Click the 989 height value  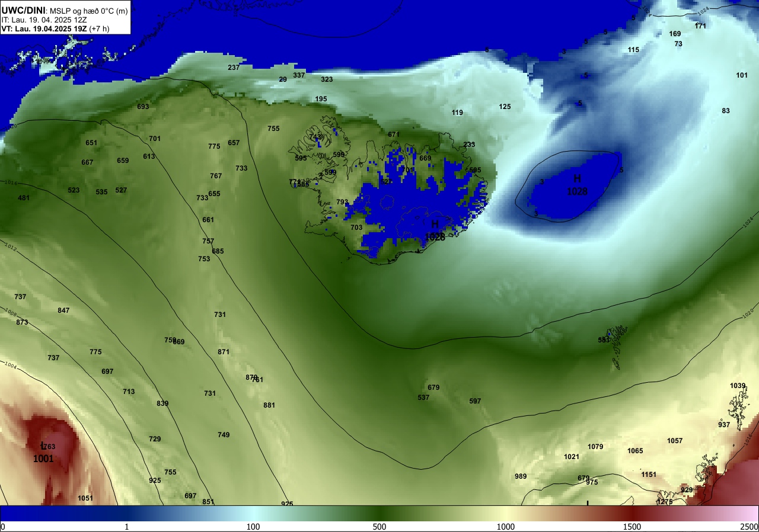click(x=521, y=476)
